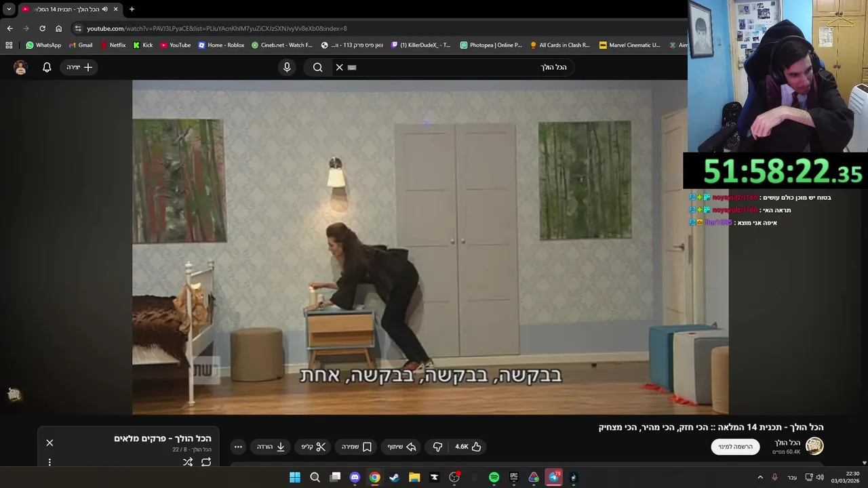Show hidden system tray icons
The width and height of the screenshot is (868, 488).
(x=760, y=477)
